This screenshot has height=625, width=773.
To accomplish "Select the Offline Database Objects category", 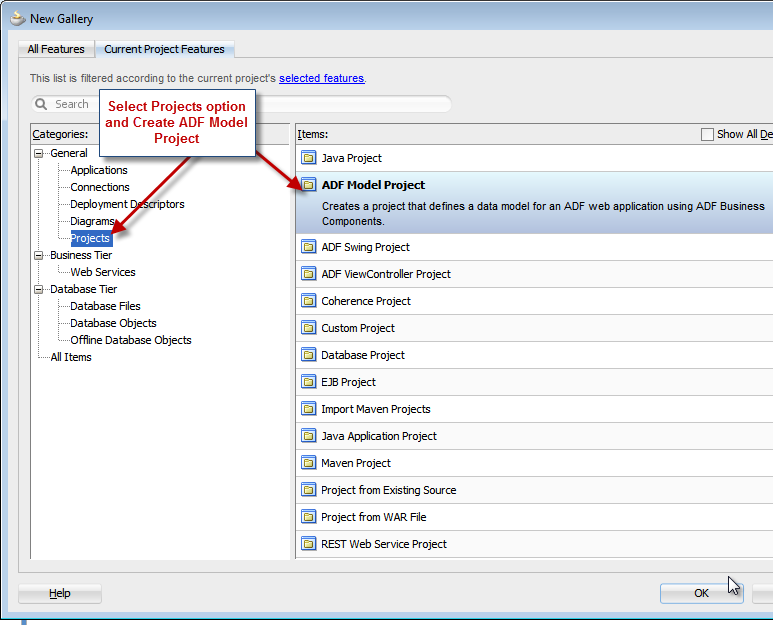I will pos(131,340).
